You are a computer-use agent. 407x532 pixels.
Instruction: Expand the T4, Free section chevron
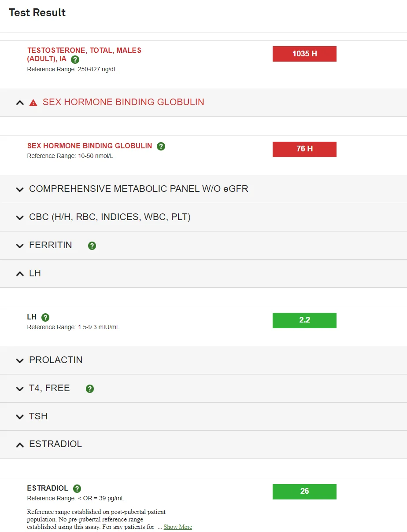click(x=20, y=389)
